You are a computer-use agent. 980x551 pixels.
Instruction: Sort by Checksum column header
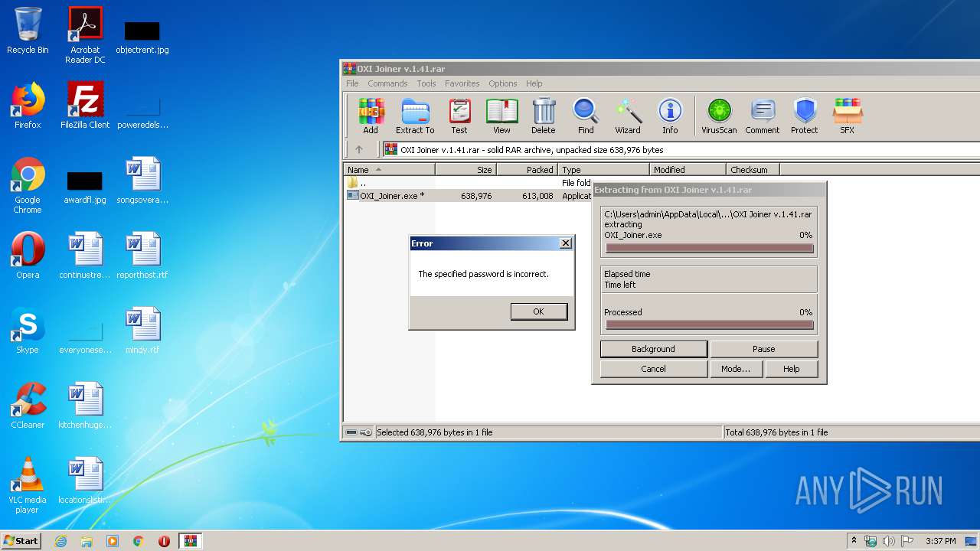click(753, 170)
